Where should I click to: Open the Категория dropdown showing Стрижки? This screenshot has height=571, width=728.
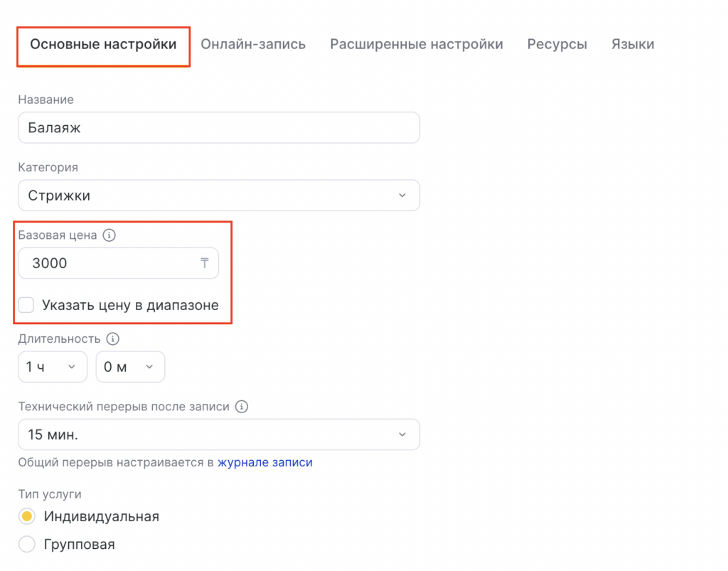point(219,195)
